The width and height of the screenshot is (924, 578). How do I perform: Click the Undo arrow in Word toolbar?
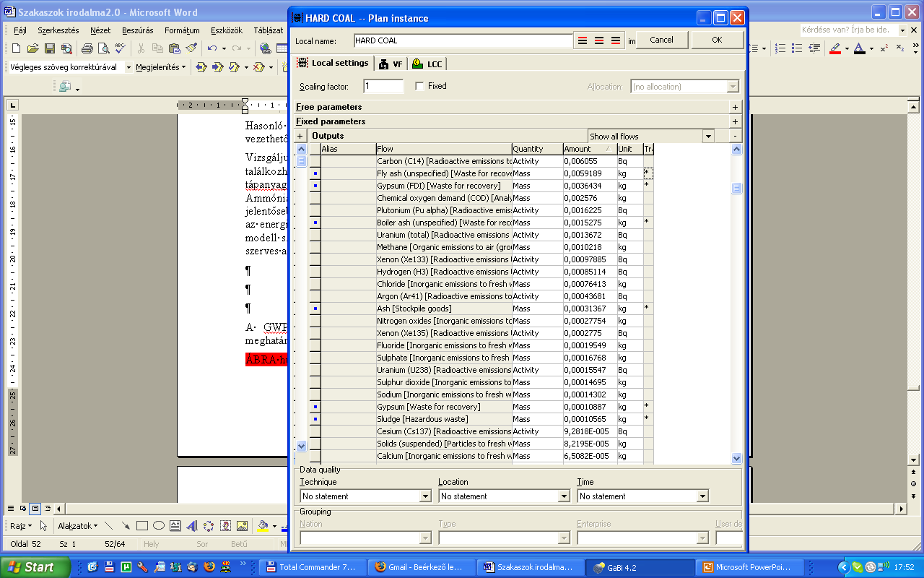point(212,48)
